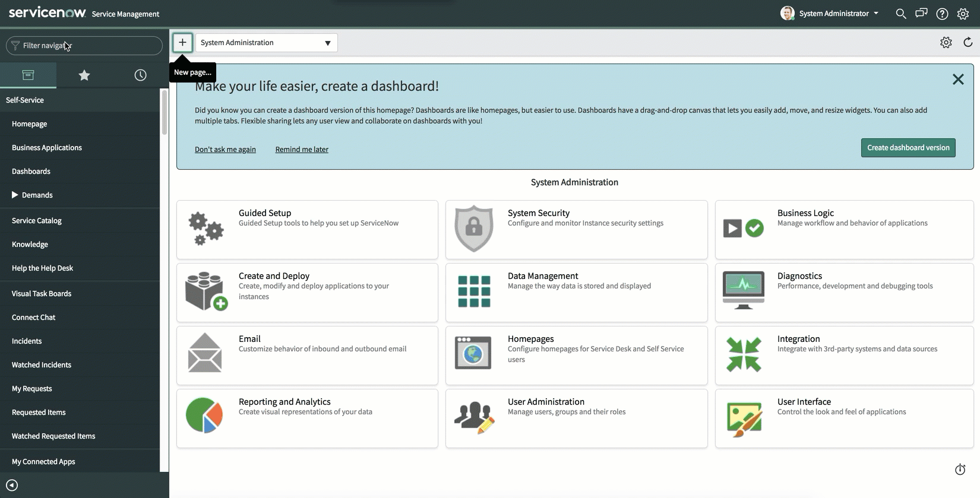The image size is (980, 498).
Task: Open Guided Setup title link
Action: tap(265, 213)
